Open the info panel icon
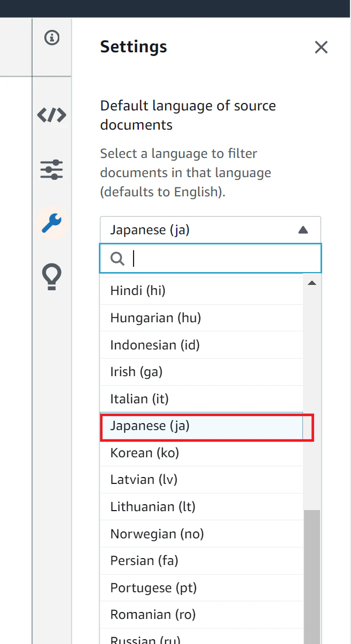The image size is (351, 644). [52, 38]
